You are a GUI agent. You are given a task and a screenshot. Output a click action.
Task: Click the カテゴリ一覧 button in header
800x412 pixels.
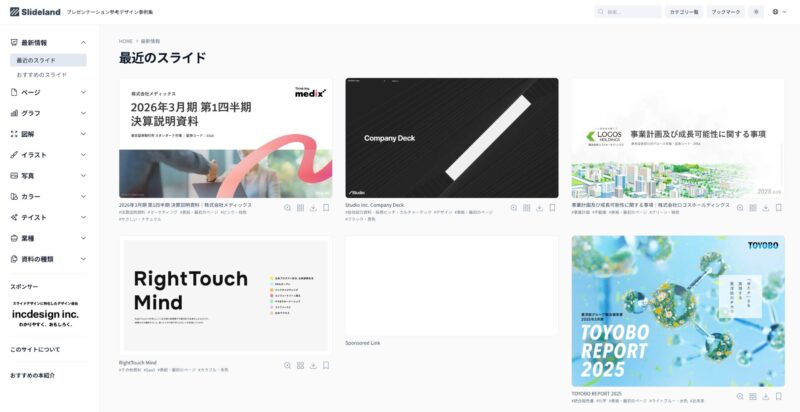coord(684,12)
